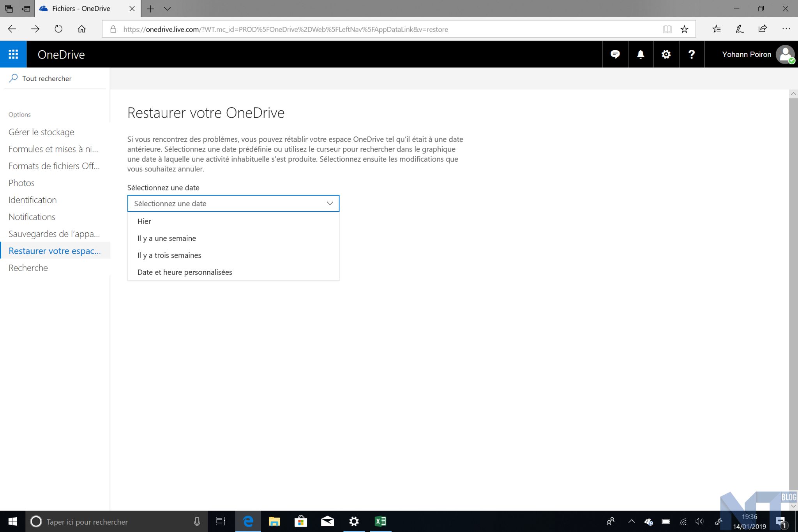The image size is (798, 532).
Task: Open Excel from the Windows taskbar
Action: point(380,521)
